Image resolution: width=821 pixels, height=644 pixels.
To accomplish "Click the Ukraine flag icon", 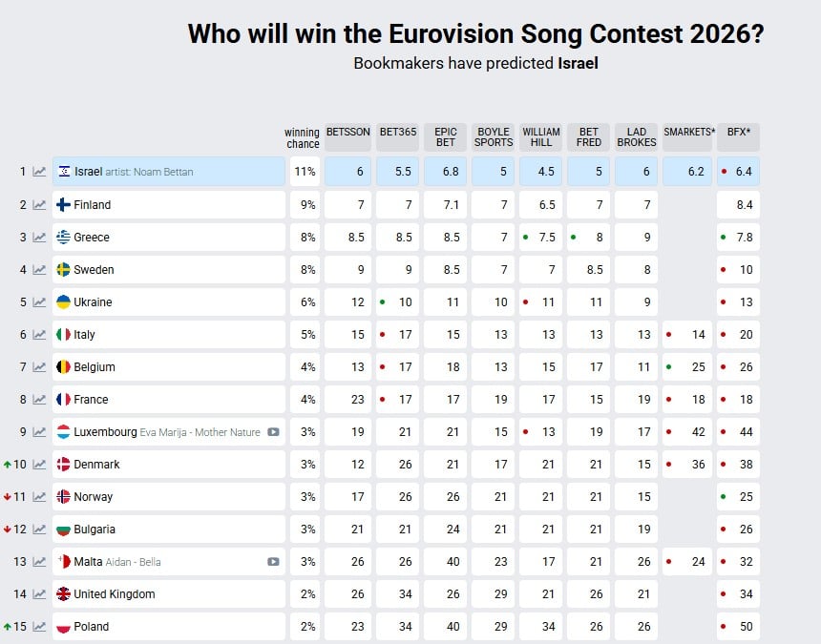I will pyautogui.click(x=63, y=302).
